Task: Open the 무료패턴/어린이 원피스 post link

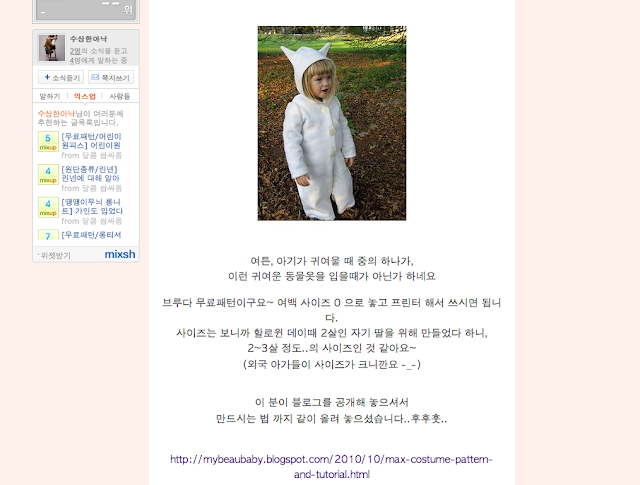Action: click(x=91, y=141)
